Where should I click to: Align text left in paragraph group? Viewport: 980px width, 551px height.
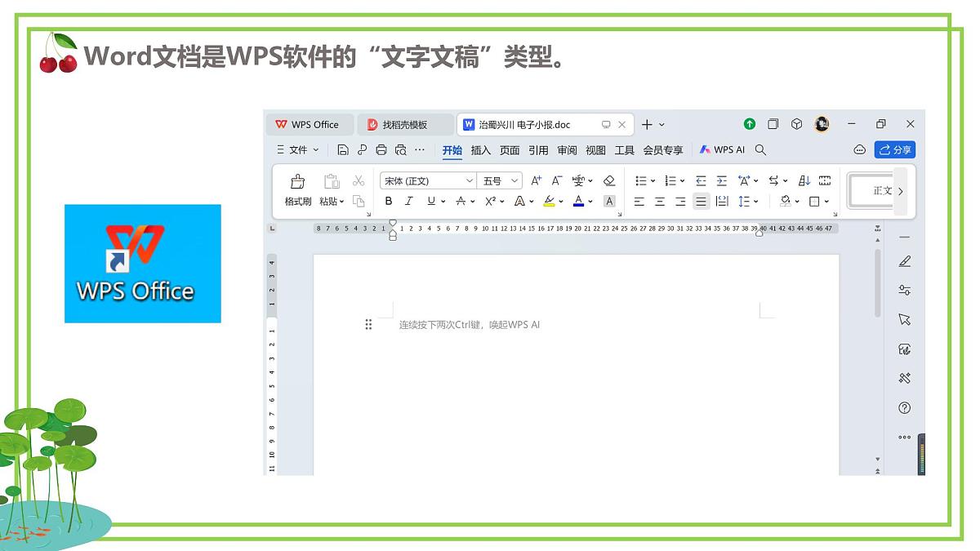point(639,201)
